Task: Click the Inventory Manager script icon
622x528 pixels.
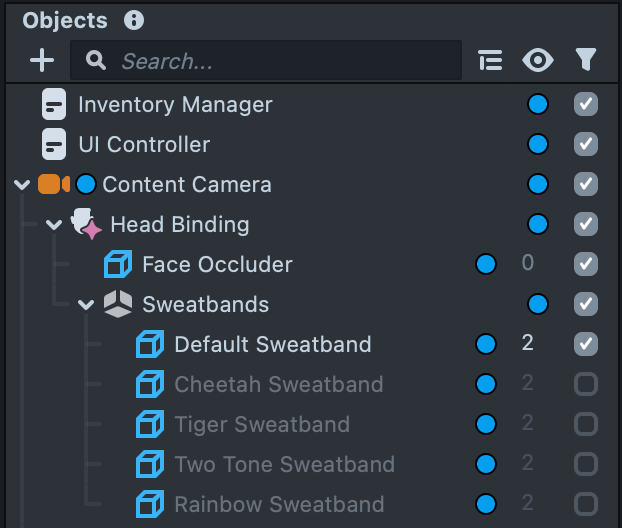Action: click(54, 104)
